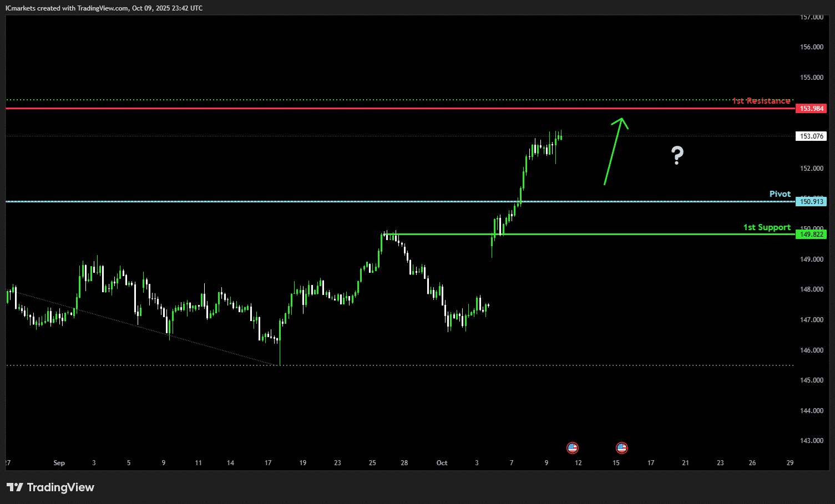The width and height of the screenshot is (835, 504).
Task: Click the 143.000 value on price axis
Action: tap(811, 441)
